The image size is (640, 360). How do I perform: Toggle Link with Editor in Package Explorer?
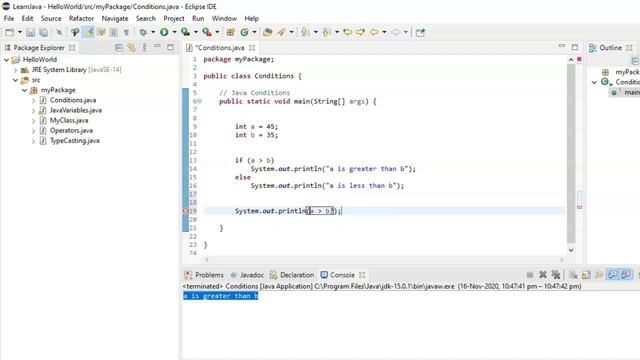point(131,48)
